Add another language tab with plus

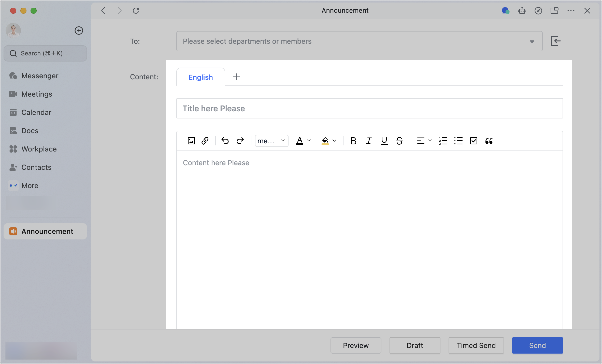(236, 77)
